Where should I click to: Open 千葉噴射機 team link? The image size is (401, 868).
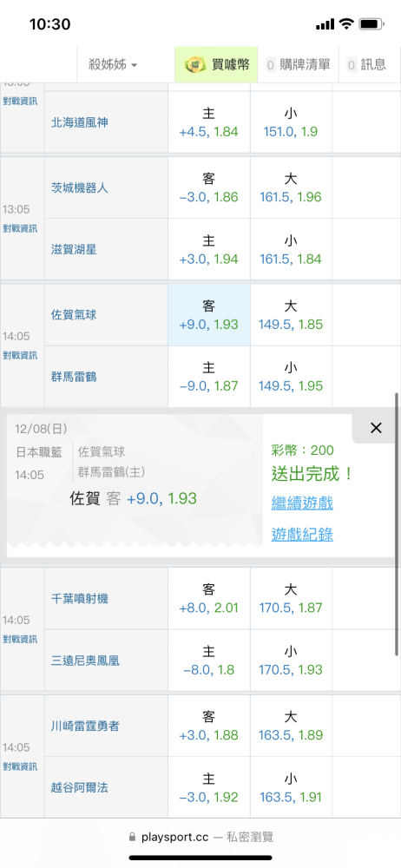pyautogui.click(x=80, y=598)
